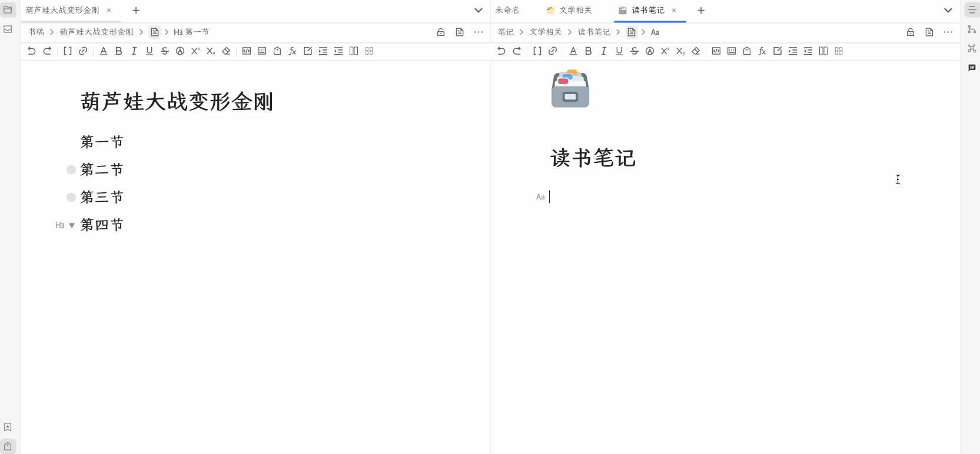Image resolution: width=980 pixels, height=454 pixels.
Task: Open the outline panel in right sidebar
Action: pos(972,10)
